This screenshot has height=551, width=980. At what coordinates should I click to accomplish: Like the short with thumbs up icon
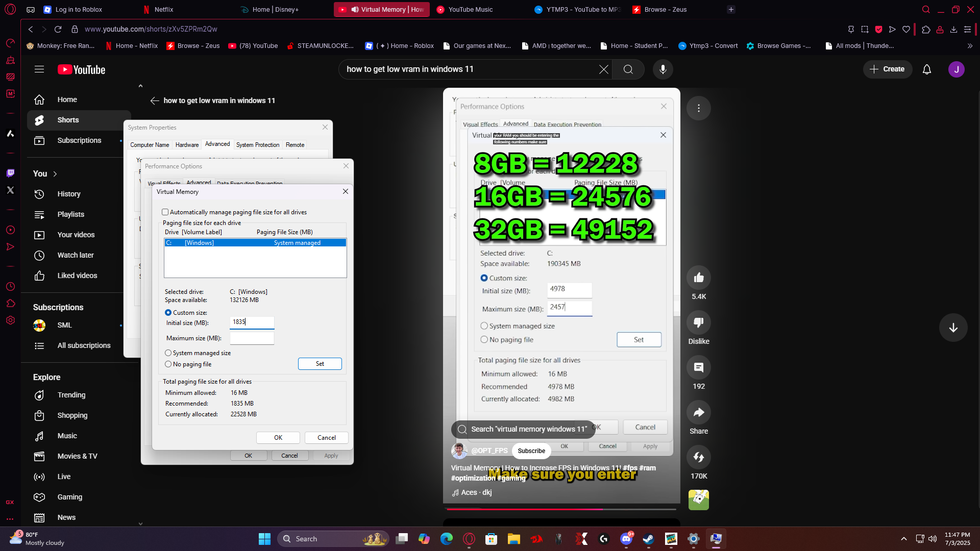point(698,278)
